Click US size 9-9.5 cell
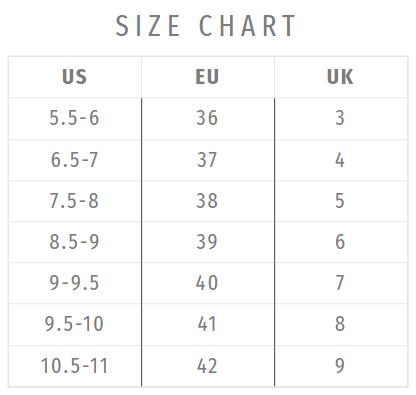 pos(75,283)
